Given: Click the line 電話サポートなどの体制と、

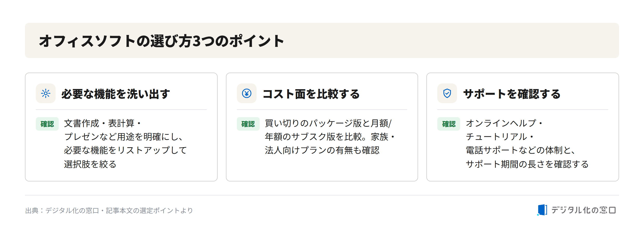Looking at the screenshot, I should [521, 150].
